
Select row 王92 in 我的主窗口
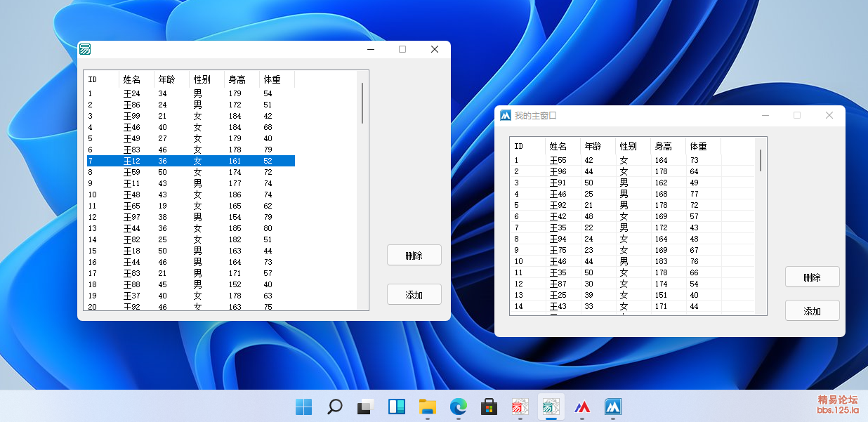[616, 205]
